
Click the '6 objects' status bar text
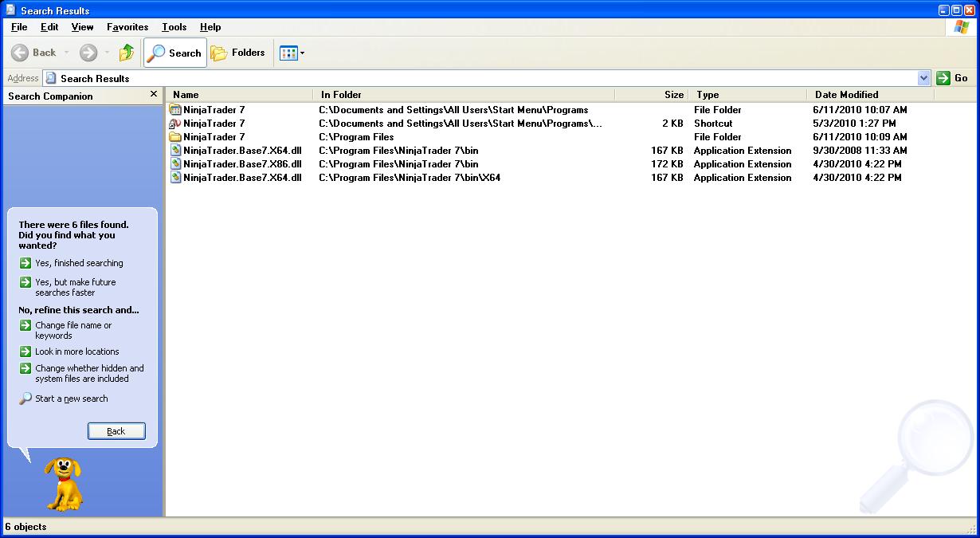[25, 527]
